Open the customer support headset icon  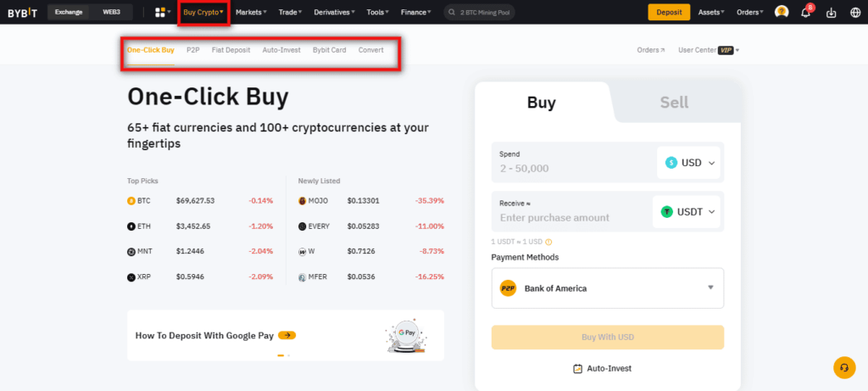(x=844, y=367)
